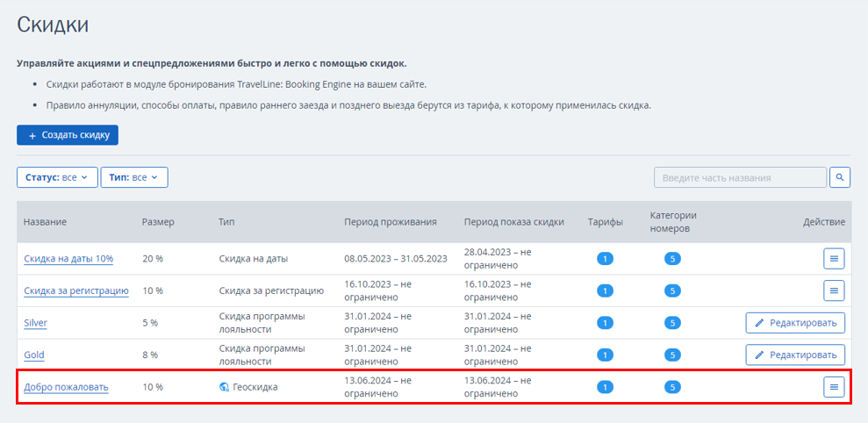Click the Период показа скидки column header
The width and height of the screenshot is (868, 423).
(x=514, y=222)
